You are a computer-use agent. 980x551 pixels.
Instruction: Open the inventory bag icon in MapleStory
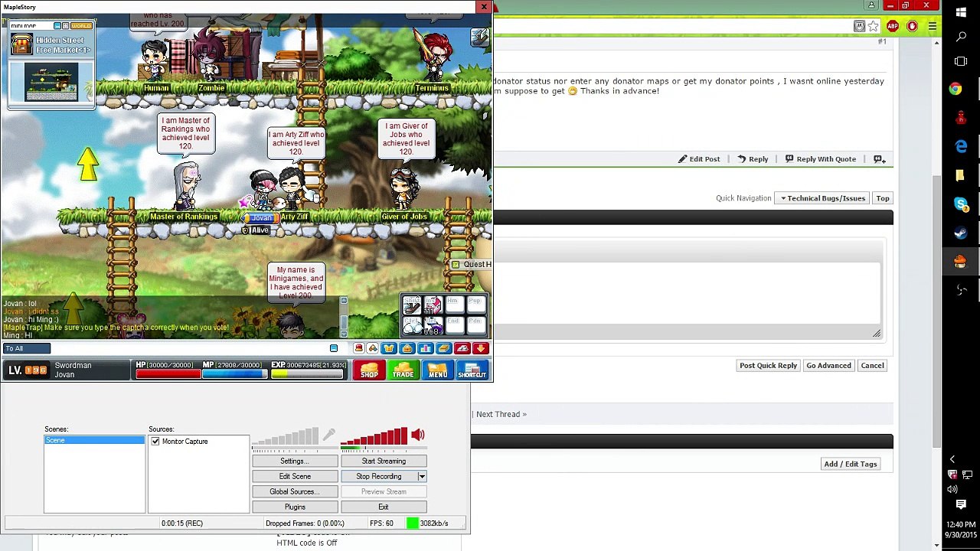click(x=407, y=348)
